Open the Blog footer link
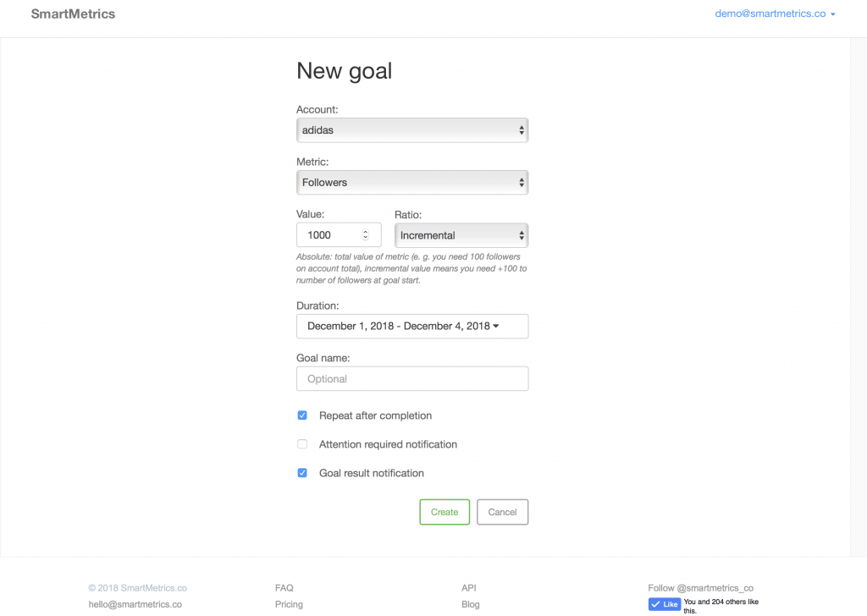867x616 pixels. 471,604
